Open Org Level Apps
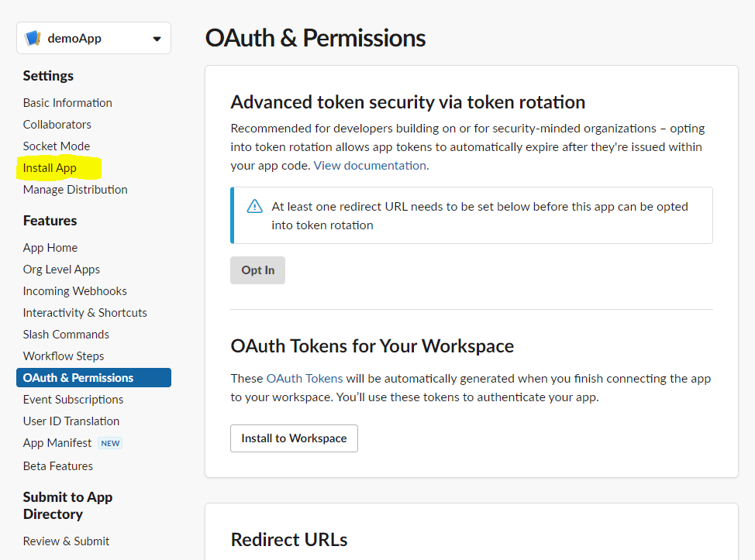This screenshot has width=755, height=560. [x=61, y=270]
